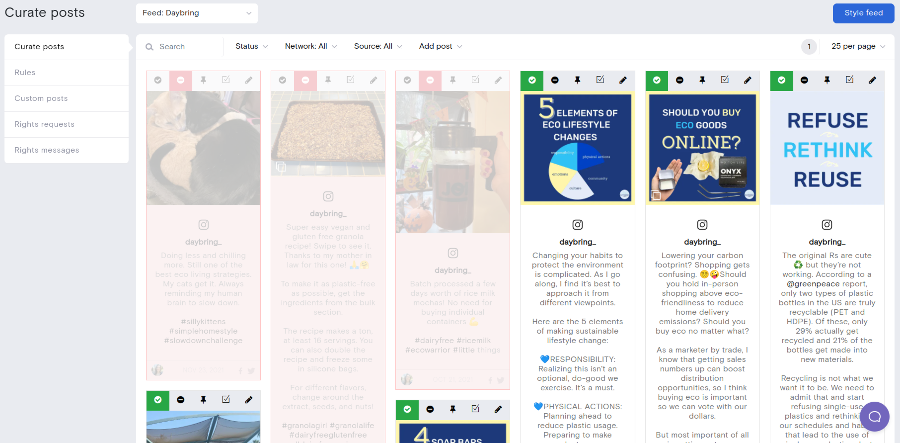This screenshot has height=443, width=900.
Task: Pin the '5 Elements of Eco Lifestyle' post
Action: tap(577, 80)
